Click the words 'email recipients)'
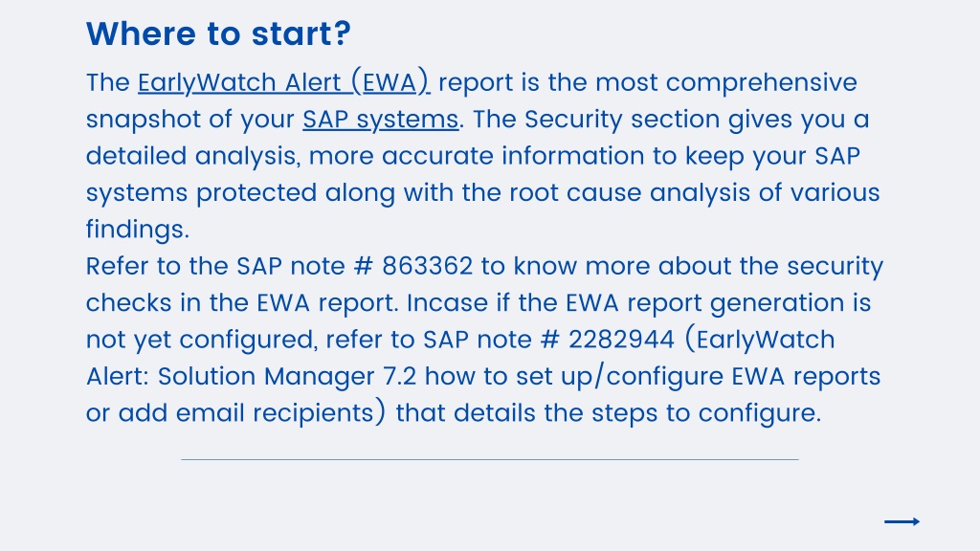Image resolution: width=980 pixels, height=551 pixels. [x=280, y=413]
